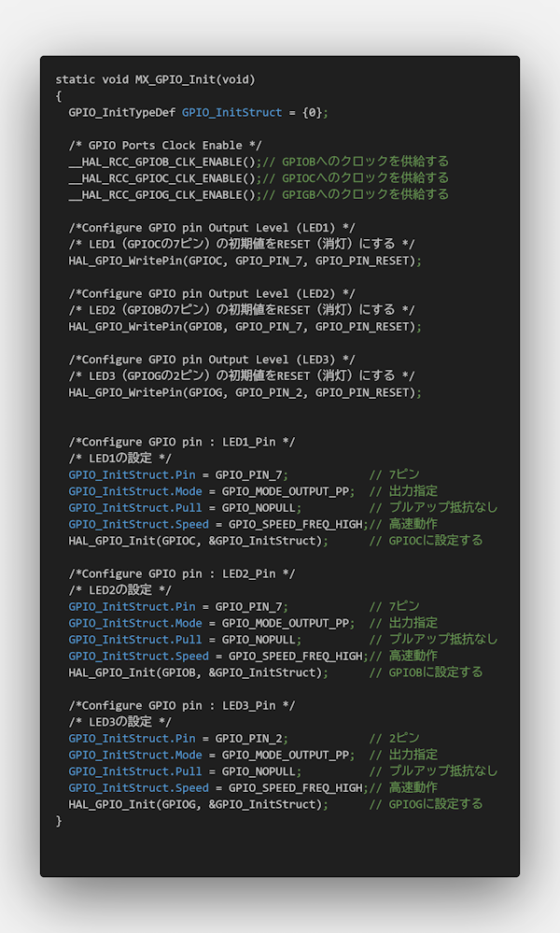560x933 pixels.
Task: Click the __HAL_RCC_GPIOC_CLK_ENABLE call
Action: [x=161, y=177]
